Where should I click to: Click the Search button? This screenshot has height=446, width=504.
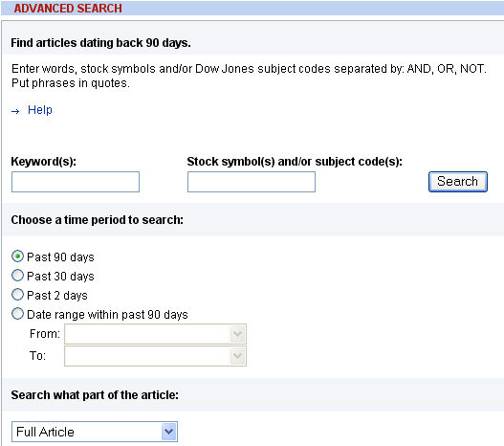[458, 182]
